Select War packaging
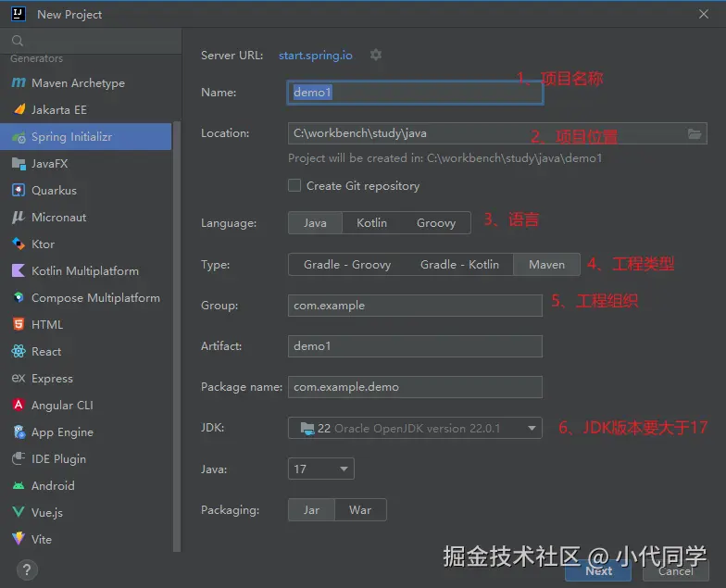Screen dimensions: 726x588 tap(360, 509)
